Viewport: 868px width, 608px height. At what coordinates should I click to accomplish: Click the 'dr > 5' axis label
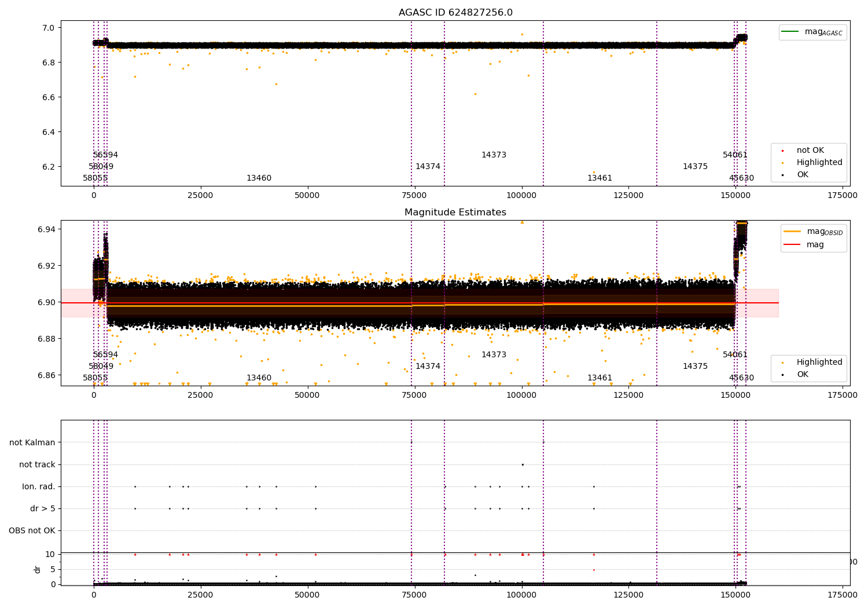[43, 508]
